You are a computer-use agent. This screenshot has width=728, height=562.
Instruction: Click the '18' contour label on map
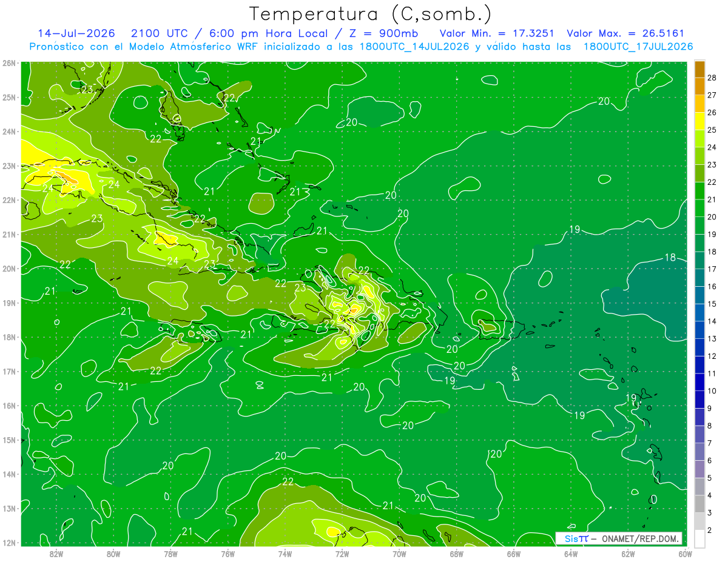(670, 258)
